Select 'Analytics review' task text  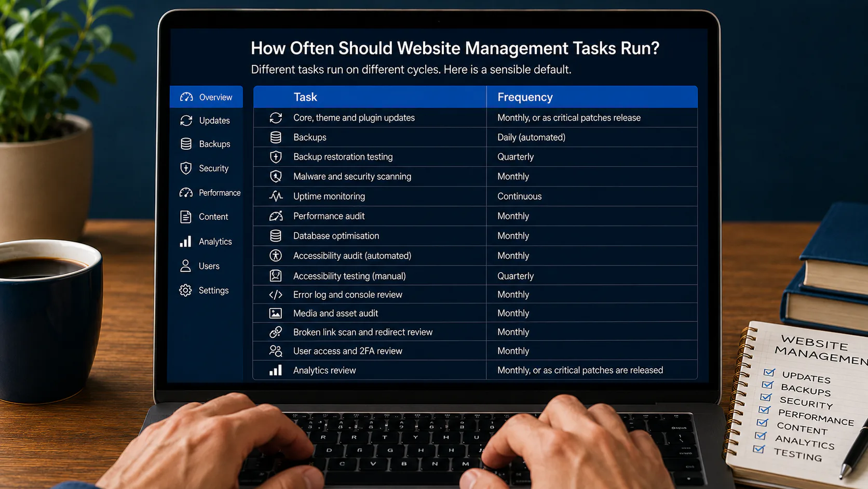(x=324, y=371)
